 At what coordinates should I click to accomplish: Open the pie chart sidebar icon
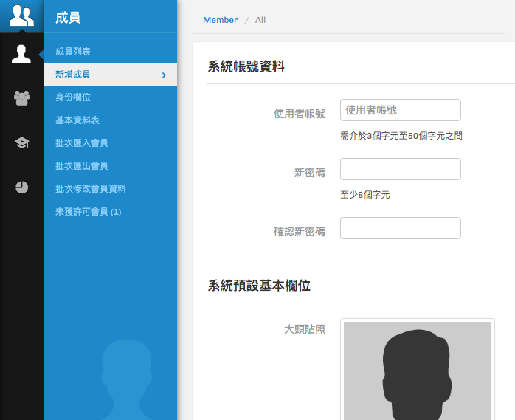(x=21, y=187)
